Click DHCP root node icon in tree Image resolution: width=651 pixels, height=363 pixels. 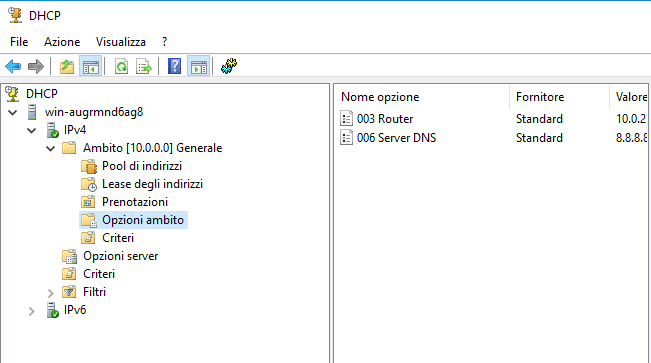pyautogui.click(x=12, y=94)
